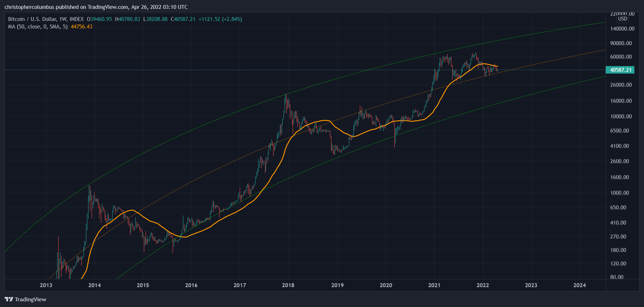644x307 pixels.
Task: Click the 16000.00 price axis label
Action: tap(621, 101)
